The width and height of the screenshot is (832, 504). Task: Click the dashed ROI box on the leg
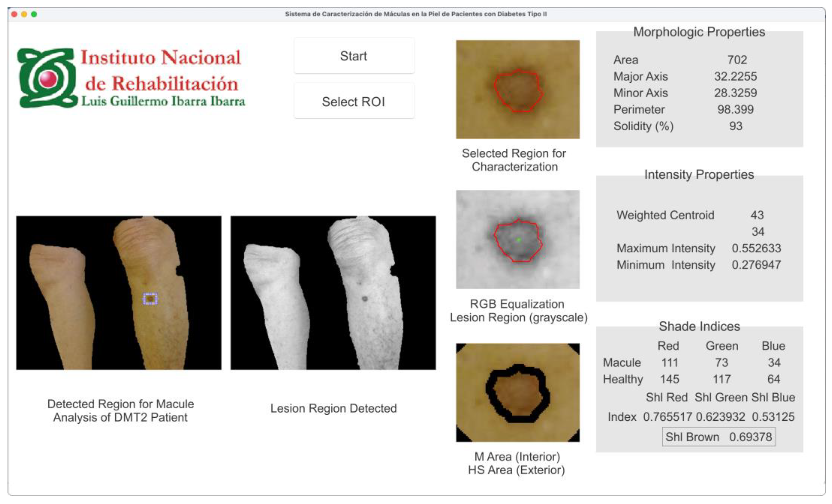(x=150, y=299)
